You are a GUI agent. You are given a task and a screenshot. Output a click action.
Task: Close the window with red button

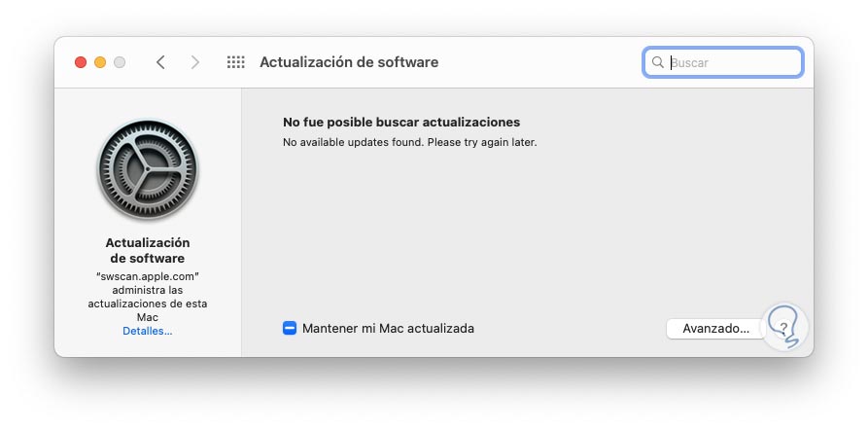tap(81, 62)
